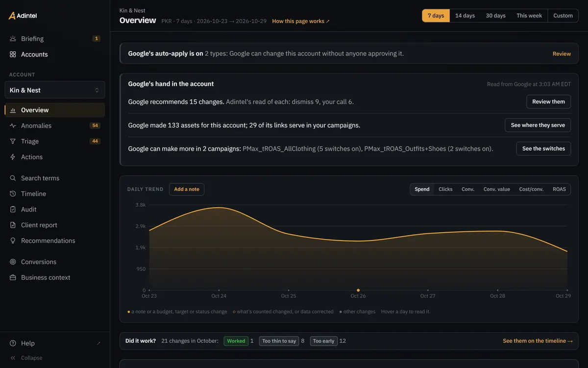Click the Overview page heading
This screenshot has width=588, height=368.
[138, 21]
